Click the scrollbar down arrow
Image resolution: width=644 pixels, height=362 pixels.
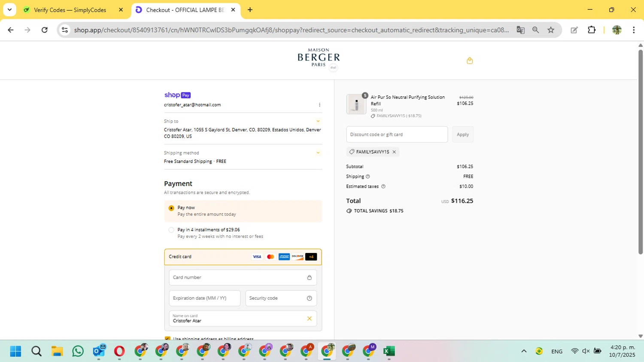pyautogui.click(x=641, y=336)
